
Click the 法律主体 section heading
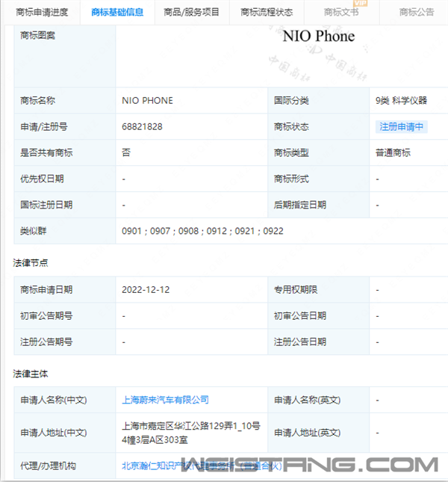tap(31, 374)
